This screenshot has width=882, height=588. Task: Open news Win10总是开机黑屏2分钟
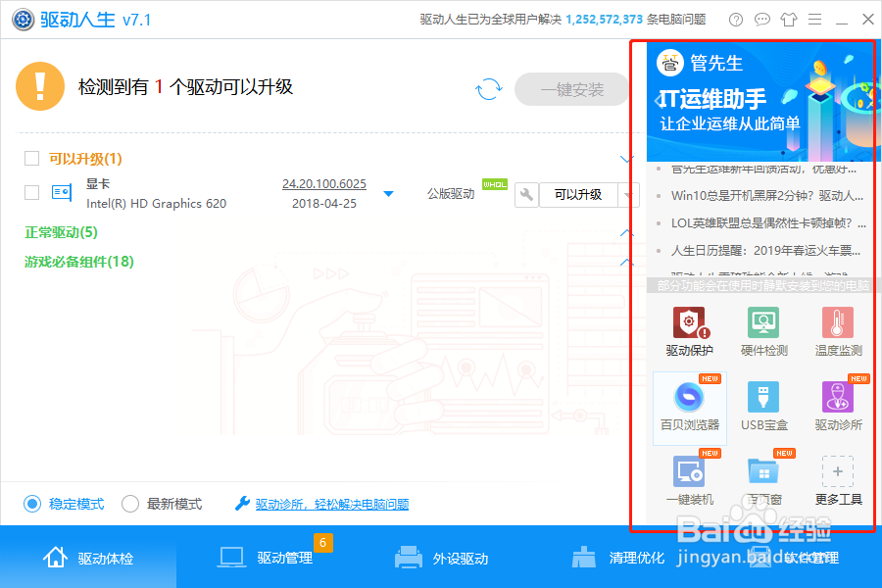767,195
